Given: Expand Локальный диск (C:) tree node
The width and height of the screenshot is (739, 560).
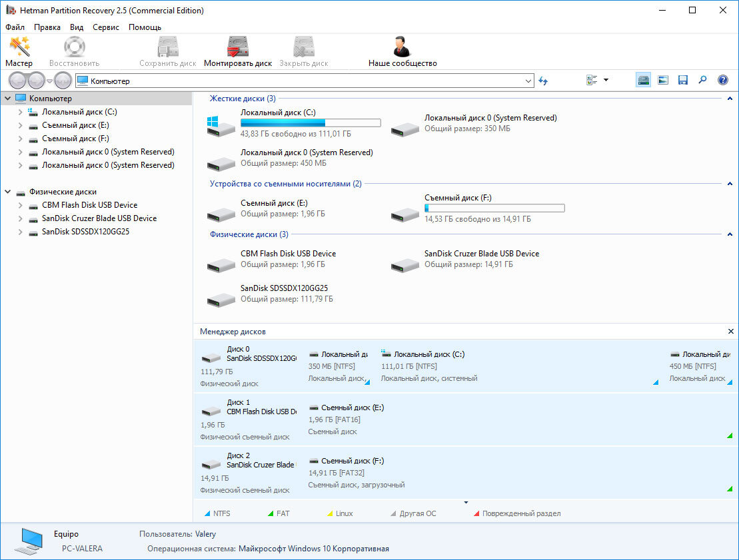Looking at the screenshot, I should (20, 112).
